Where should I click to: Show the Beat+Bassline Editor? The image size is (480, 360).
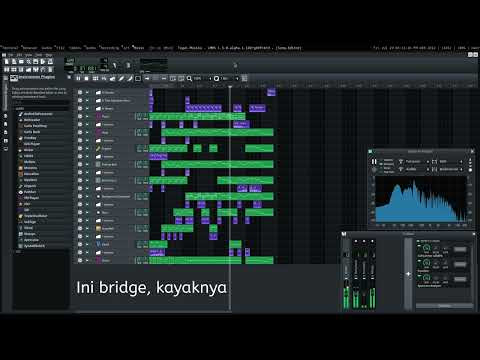(x=14, y=70)
